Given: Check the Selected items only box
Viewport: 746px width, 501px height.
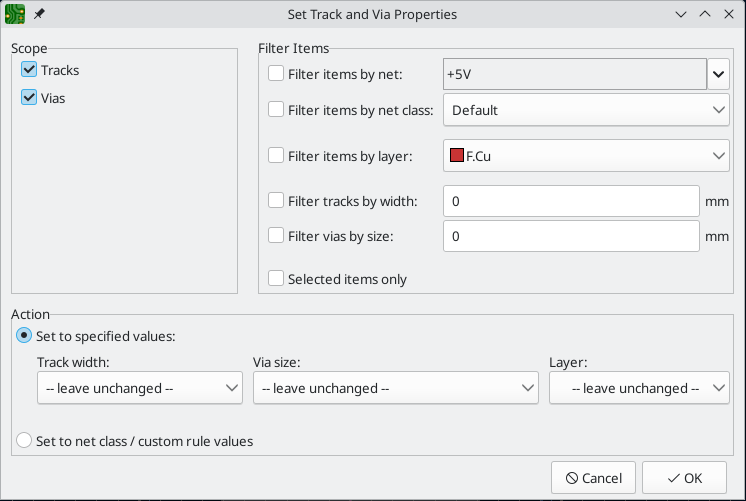Looking at the screenshot, I should (x=276, y=279).
